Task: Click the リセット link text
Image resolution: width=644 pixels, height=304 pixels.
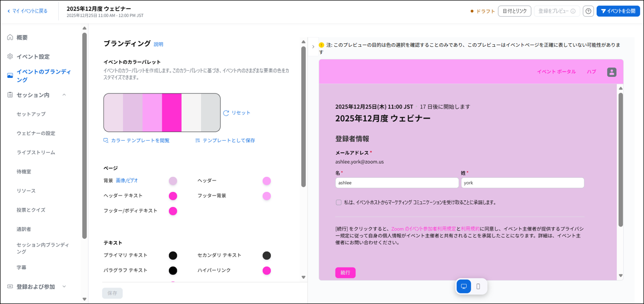Action: (241, 113)
